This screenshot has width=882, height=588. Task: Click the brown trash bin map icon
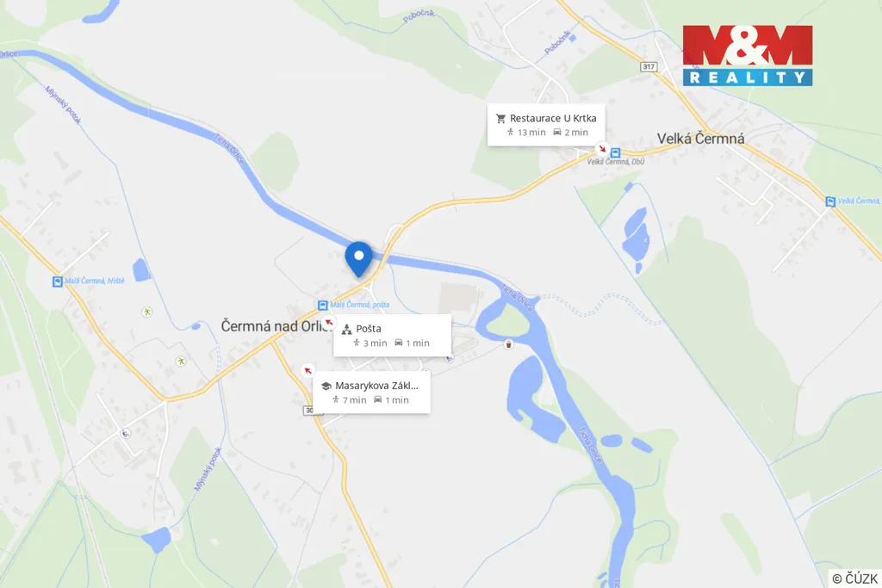tap(508, 344)
